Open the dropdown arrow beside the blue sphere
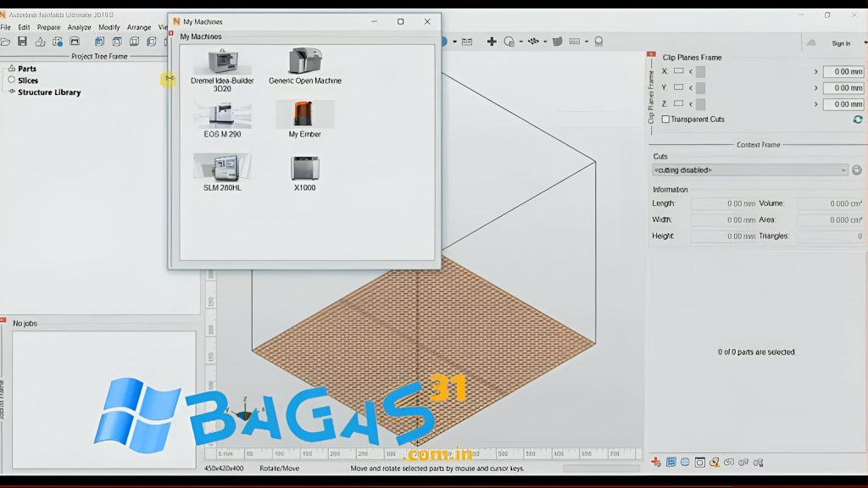The height and width of the screenshot is (488, 868). pos(455,42)
